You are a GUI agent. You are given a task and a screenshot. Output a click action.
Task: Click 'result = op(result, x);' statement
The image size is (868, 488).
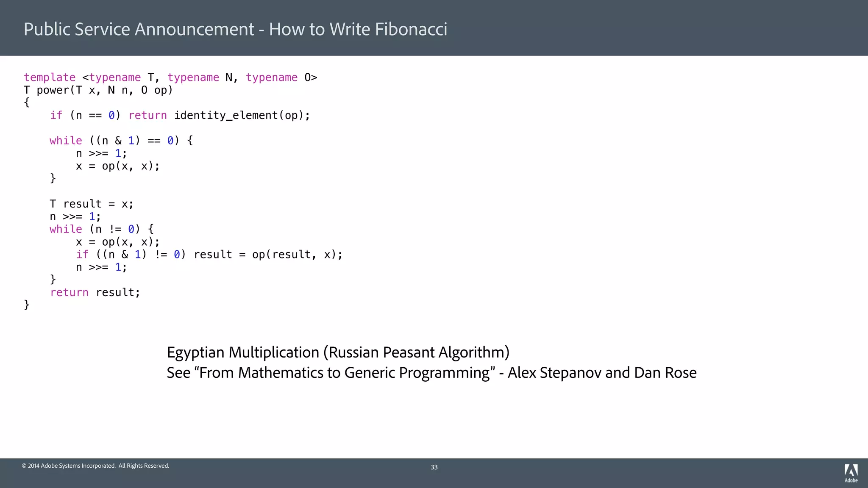click(268, 255)
